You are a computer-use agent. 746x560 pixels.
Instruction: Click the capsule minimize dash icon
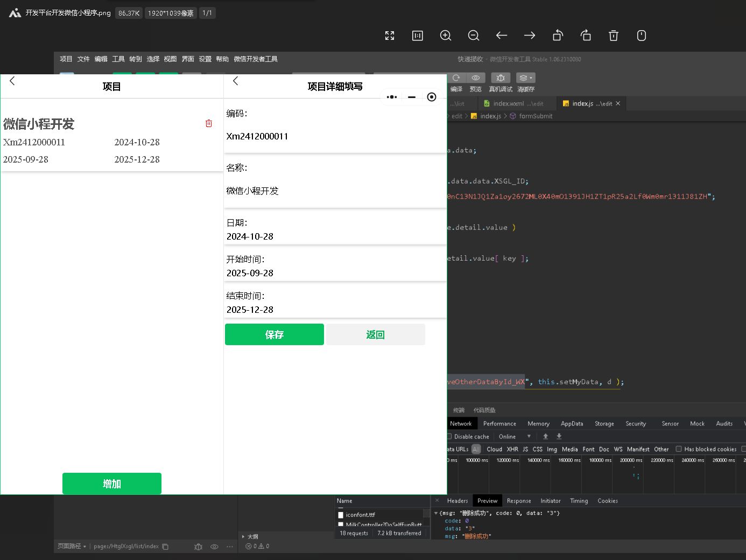click(x=412, y=97)
